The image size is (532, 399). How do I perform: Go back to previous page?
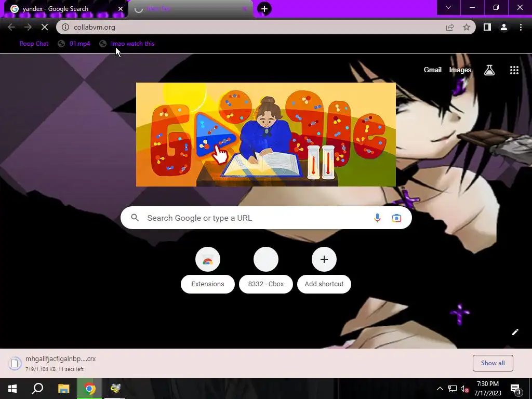11,27
